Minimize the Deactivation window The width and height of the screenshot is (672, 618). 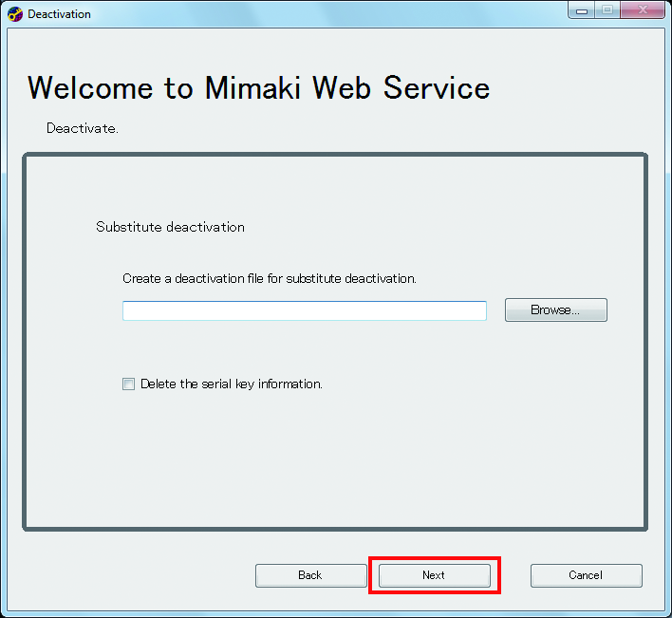(x=582, y=10)
